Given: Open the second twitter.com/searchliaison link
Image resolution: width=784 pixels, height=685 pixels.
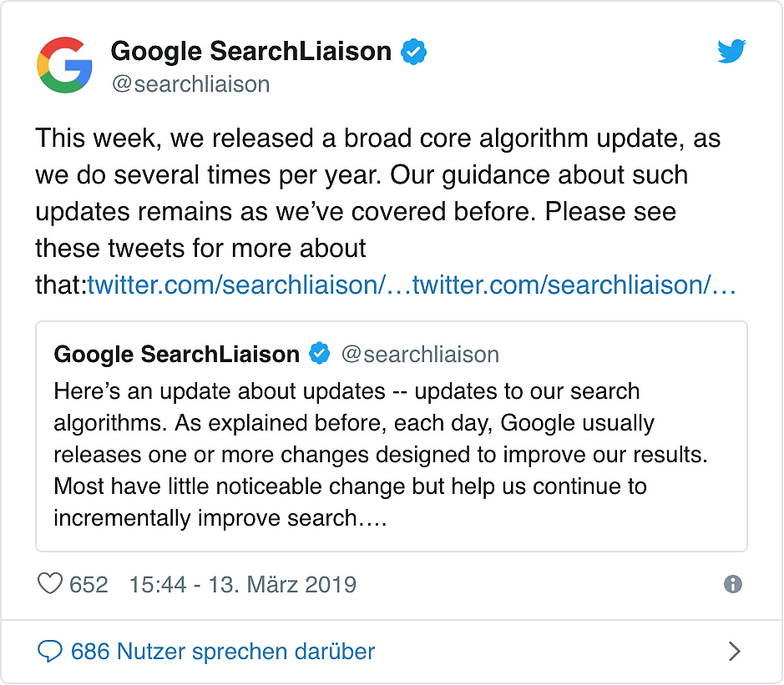Looking at the screenshot, I should (x=574, y=285).
